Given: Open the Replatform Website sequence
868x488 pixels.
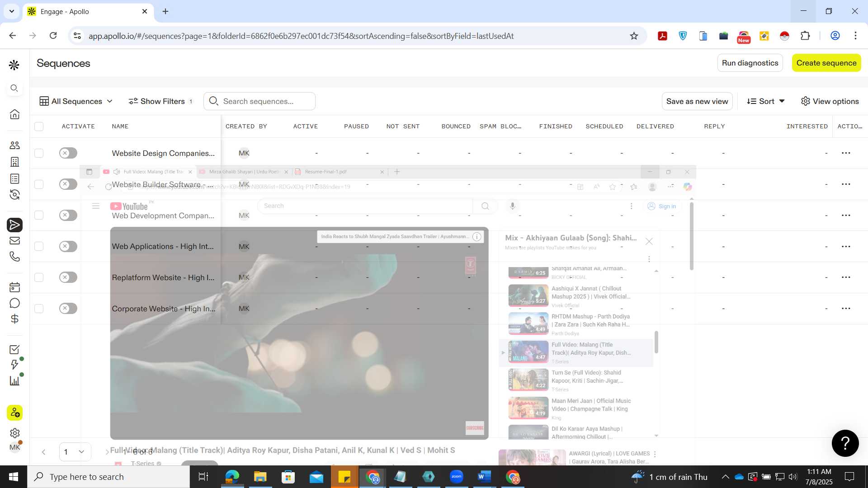Looking at the screenshot, I should click(x=163, y=277).
